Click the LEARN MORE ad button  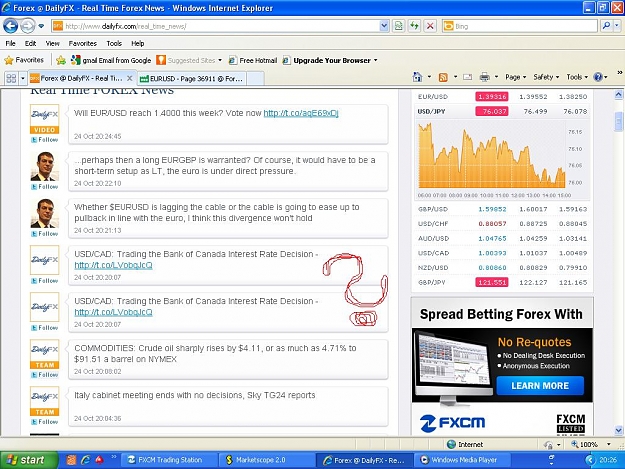pyautogui.click(x=540, y=386)
